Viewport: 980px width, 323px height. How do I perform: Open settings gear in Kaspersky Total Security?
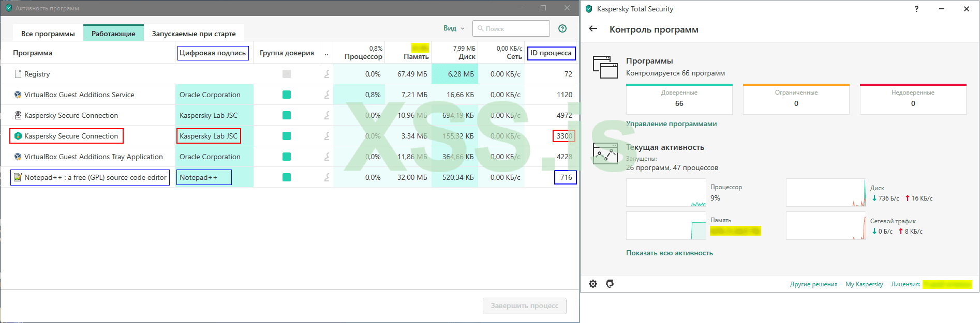point(593,284)
